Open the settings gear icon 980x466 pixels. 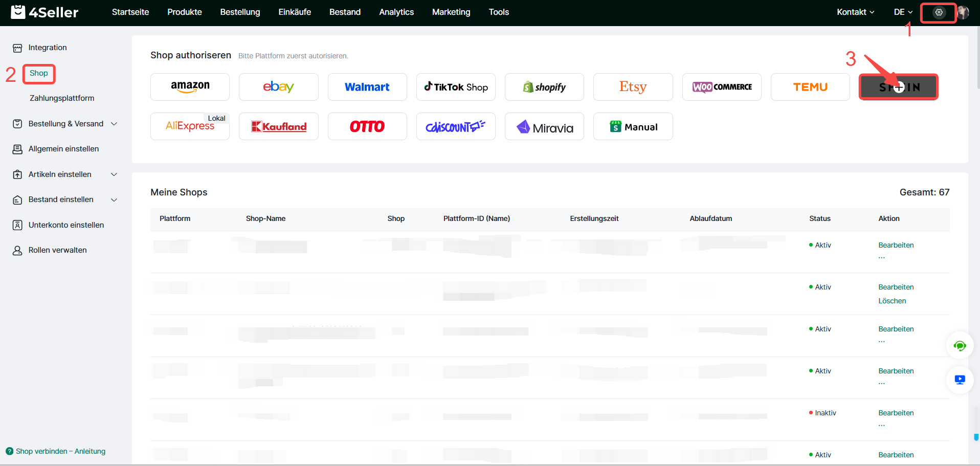(939, 12)
